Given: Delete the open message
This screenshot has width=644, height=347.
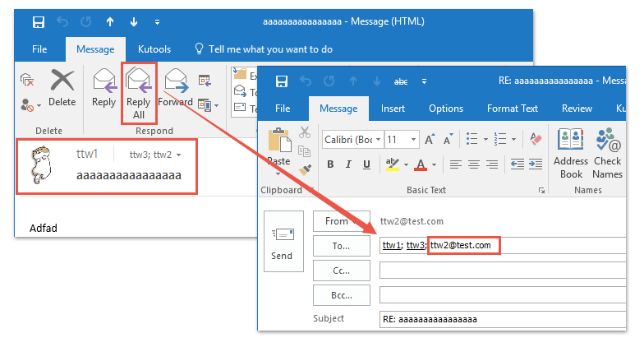Looking at the screenshot, I should point(62,89).
